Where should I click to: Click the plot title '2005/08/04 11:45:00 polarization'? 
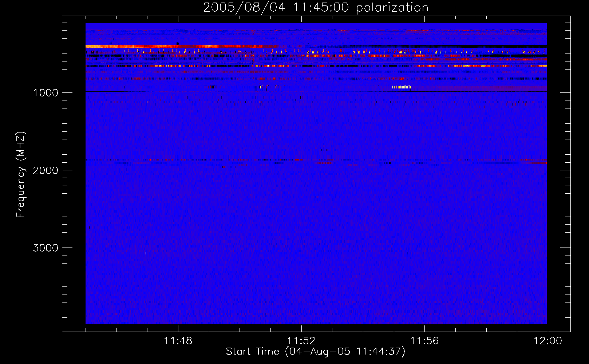pos(316,8)
